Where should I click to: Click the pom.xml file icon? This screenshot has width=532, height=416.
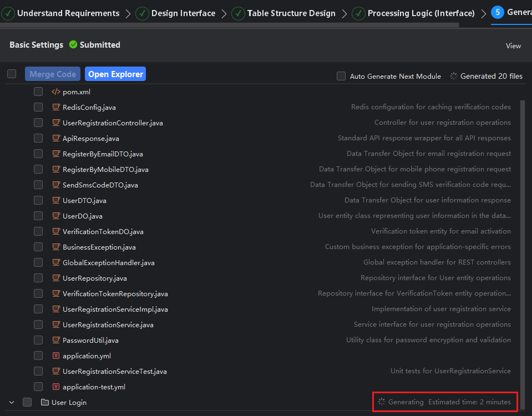pyautogui.click(x=55, y=92)
